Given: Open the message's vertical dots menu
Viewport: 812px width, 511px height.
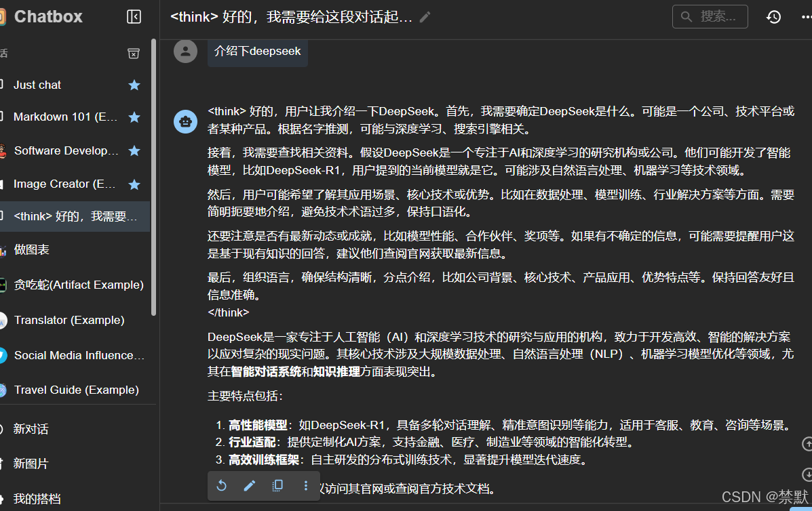Looking at the screenshot, I should tap(305, 486).
